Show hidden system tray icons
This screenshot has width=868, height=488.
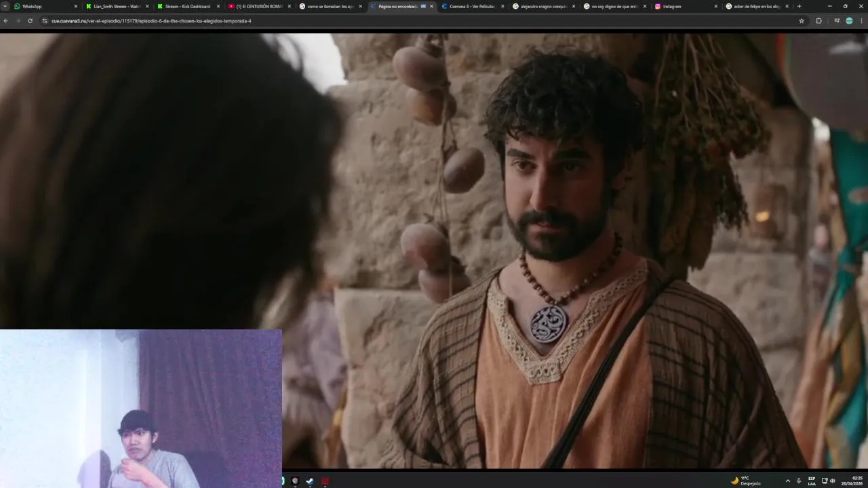(x=787, y=481)
